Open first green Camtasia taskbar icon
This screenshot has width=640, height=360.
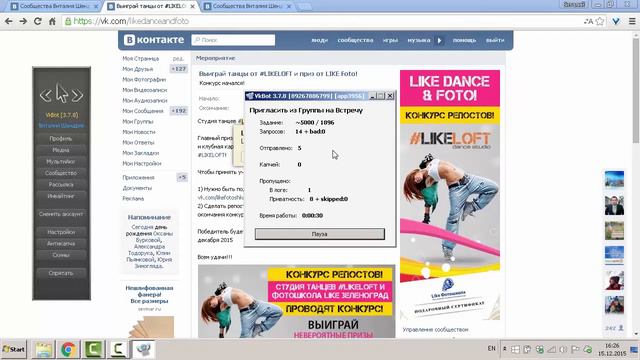(93, 349)
